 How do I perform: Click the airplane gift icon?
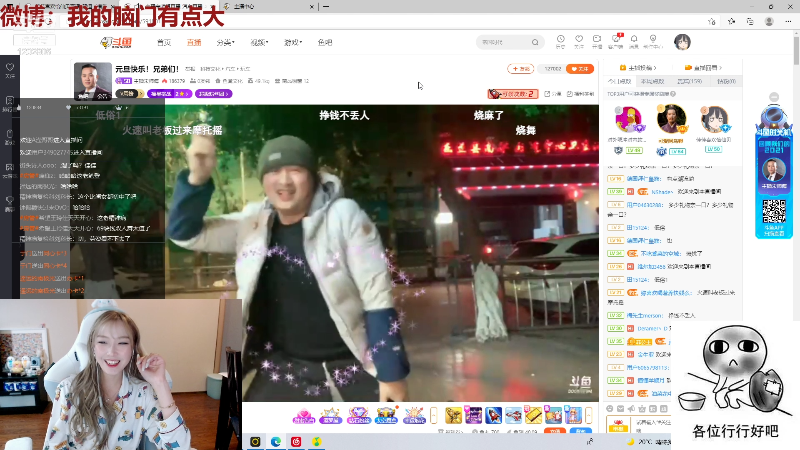pos(513,415)
